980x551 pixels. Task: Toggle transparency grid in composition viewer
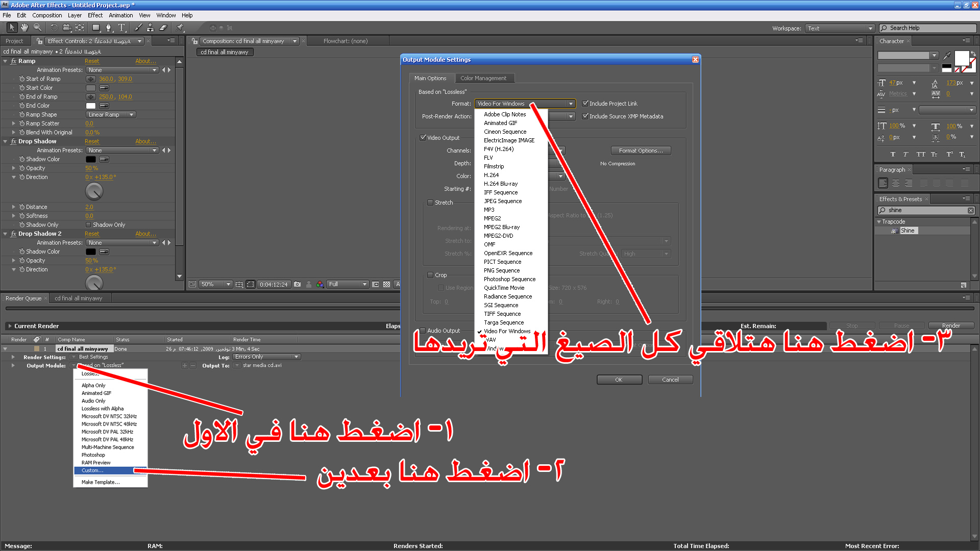click(387, 284)
